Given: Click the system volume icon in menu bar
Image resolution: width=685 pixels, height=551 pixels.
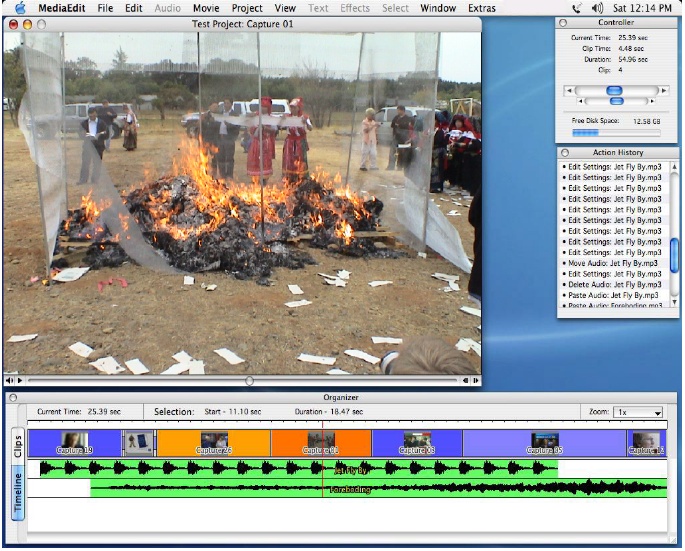Looking at the screenshot, I should (x=597, y=8).
